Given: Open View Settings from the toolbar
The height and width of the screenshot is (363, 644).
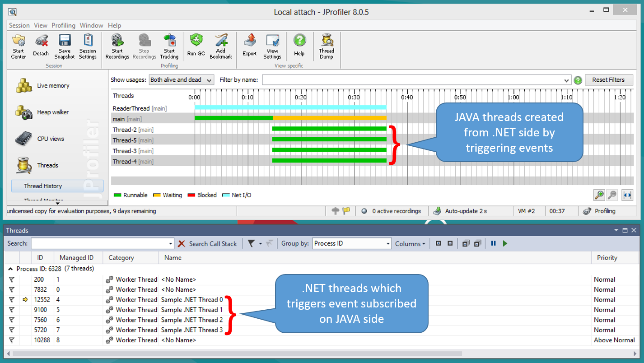Looking at the screenshot, I should point(272,47).
